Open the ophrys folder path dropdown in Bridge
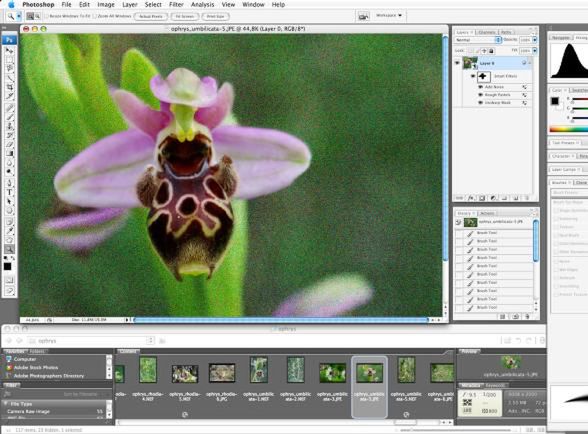Screen dimensions: 588x434 pos(150,341)
